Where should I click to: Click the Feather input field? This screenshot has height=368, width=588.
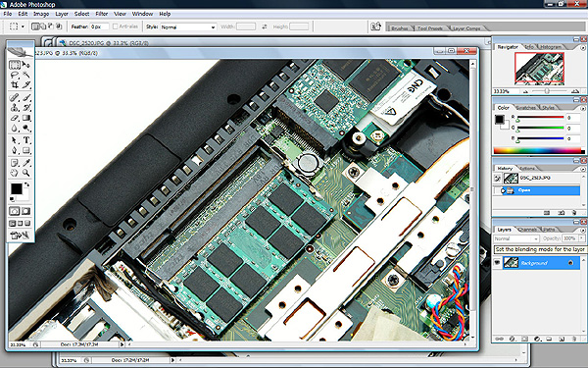[100, 26]
